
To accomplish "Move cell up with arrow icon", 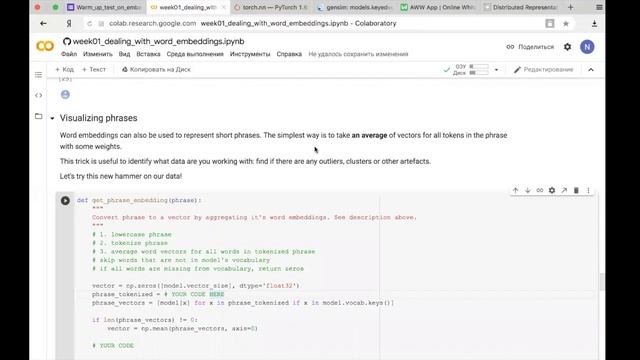I will pos(516,190).
